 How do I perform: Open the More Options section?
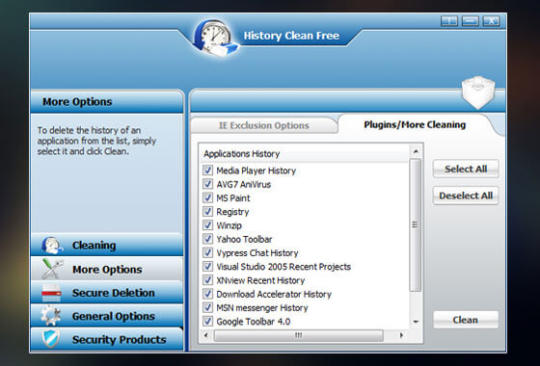(107, 269)
